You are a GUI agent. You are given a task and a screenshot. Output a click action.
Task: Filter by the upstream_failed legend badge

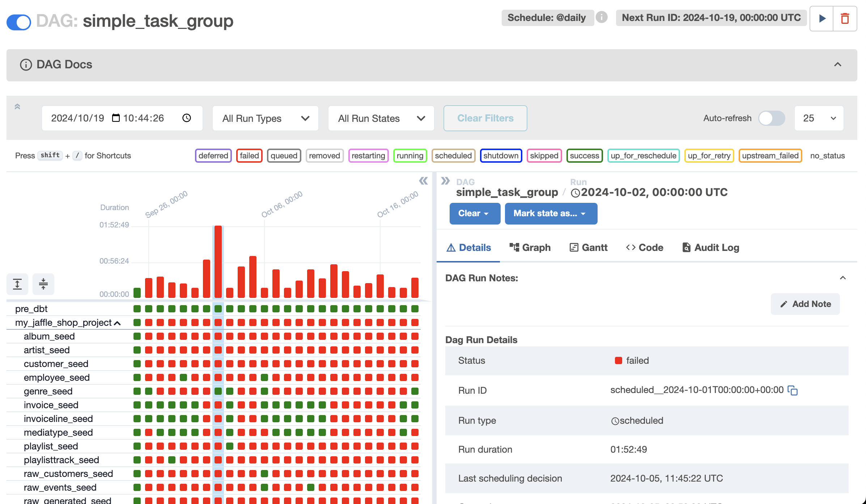[x=770, y=156]
